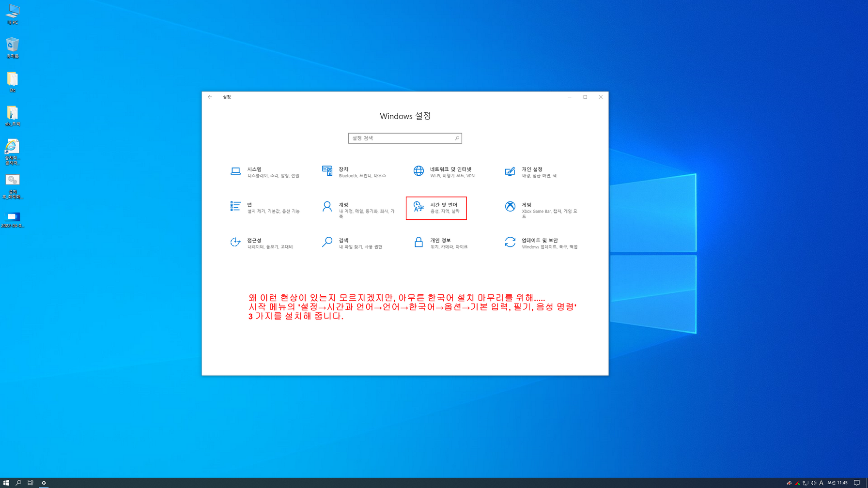Open 개인 정보 privacy settings
The height and width of the screenshot is (488, 868).
(441, 243)
